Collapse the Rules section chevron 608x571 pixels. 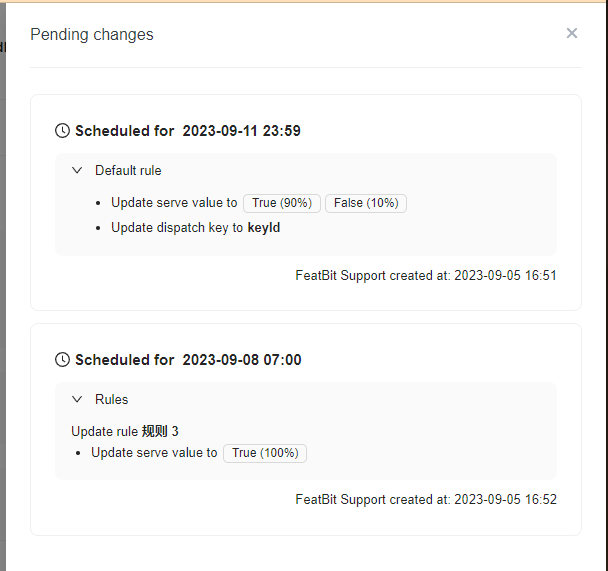pos(77,399)
